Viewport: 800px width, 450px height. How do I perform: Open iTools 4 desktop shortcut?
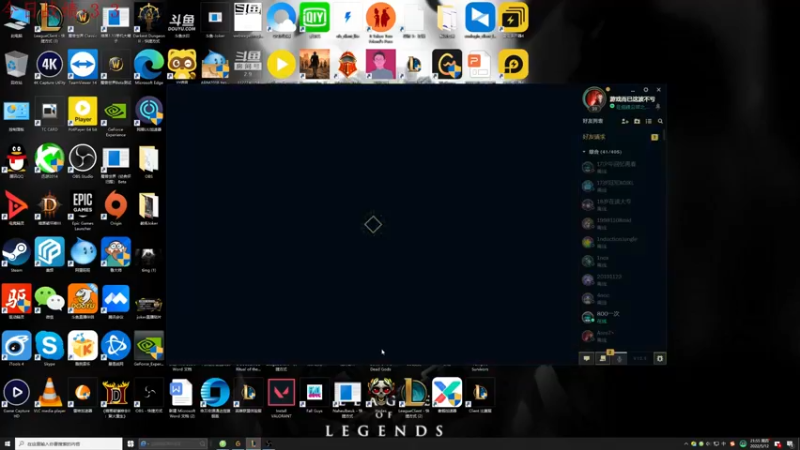coord(16,346)
